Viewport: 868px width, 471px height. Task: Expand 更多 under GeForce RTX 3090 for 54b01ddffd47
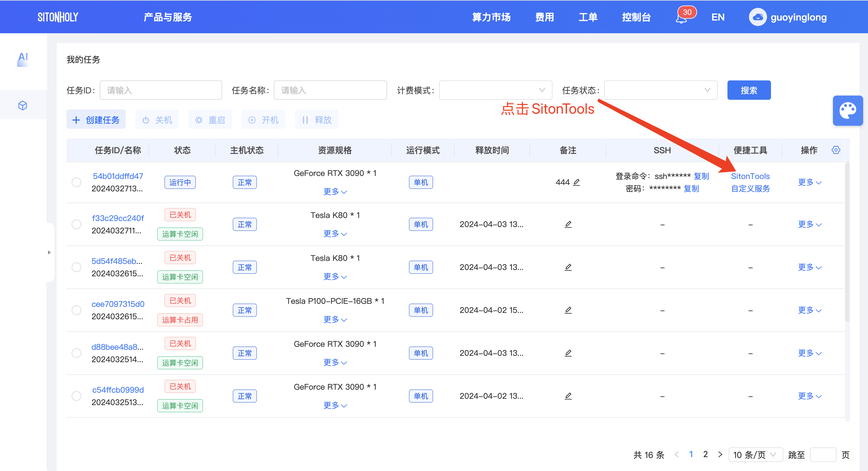335,191
